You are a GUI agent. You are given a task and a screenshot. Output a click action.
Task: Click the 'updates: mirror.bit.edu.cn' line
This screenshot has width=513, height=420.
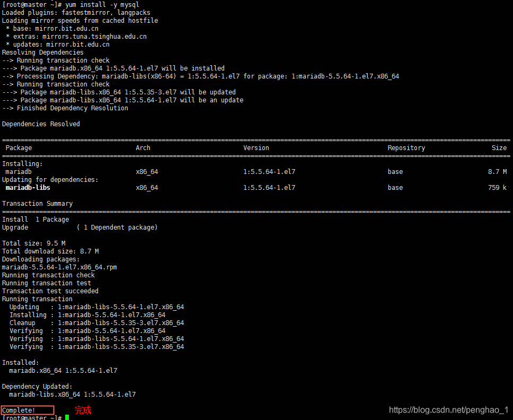point(58,45)
